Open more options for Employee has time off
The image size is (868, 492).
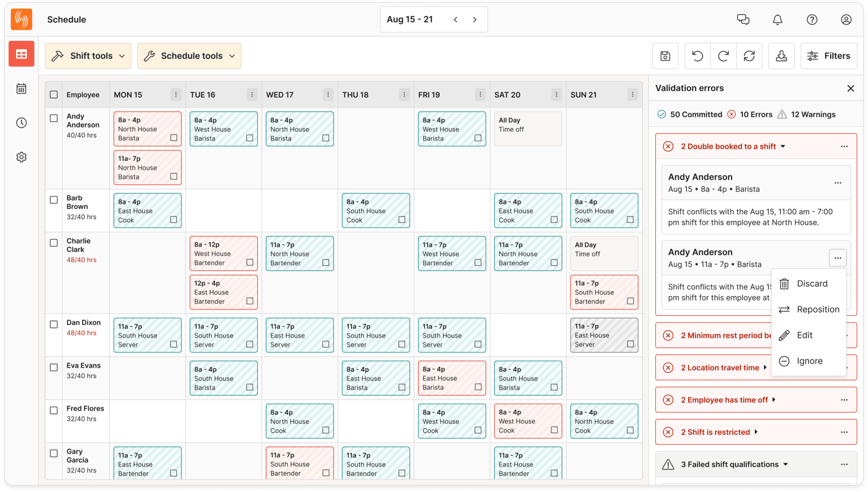[844, 400]
